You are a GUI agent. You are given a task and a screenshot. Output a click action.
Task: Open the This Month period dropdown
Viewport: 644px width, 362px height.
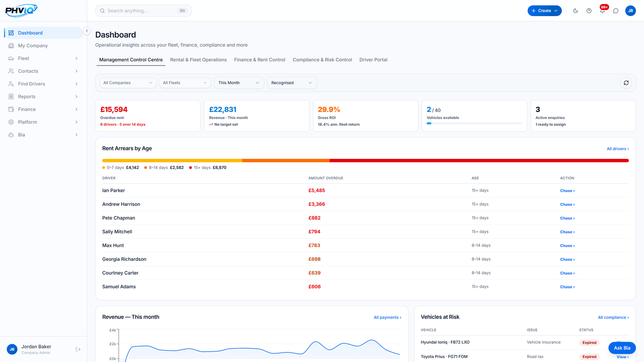(x=239, y=83)
